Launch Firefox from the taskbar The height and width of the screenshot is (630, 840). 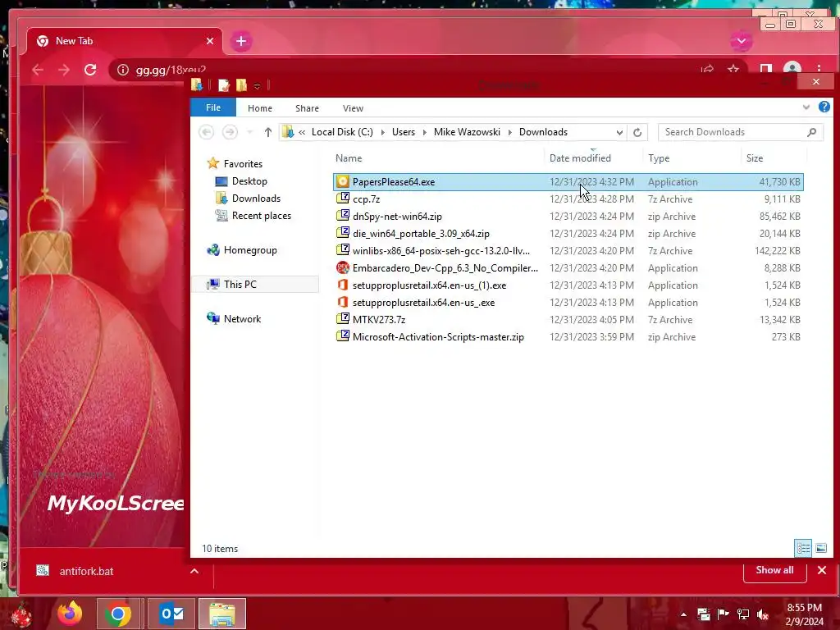[x=70, y=614]
